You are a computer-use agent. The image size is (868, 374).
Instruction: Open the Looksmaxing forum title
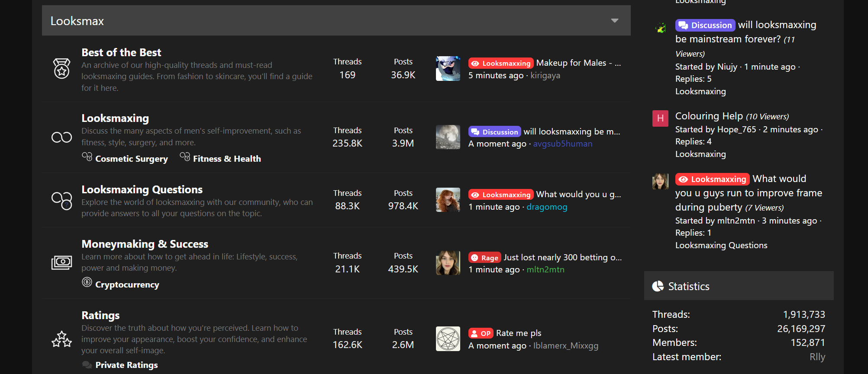pos(115,118)
